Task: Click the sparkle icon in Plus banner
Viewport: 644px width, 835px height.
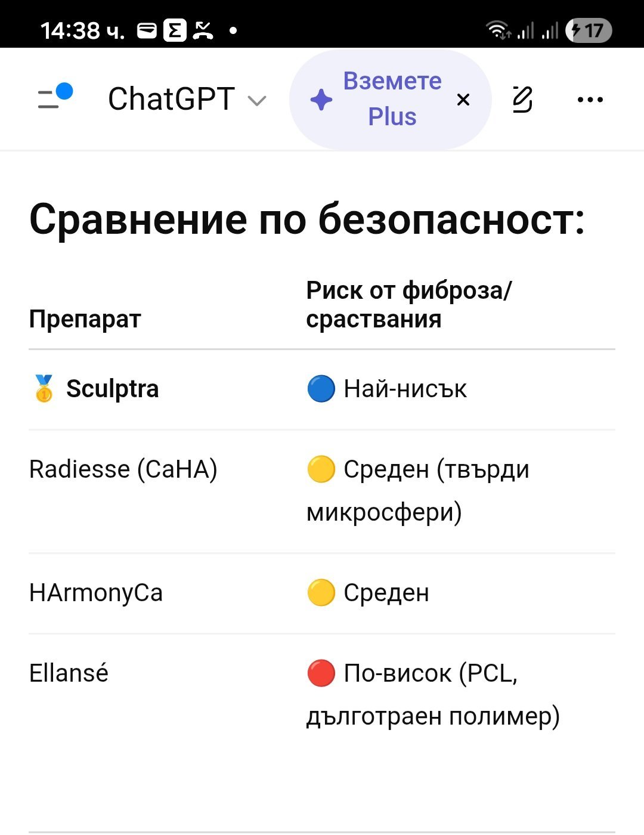Action: 321,100
